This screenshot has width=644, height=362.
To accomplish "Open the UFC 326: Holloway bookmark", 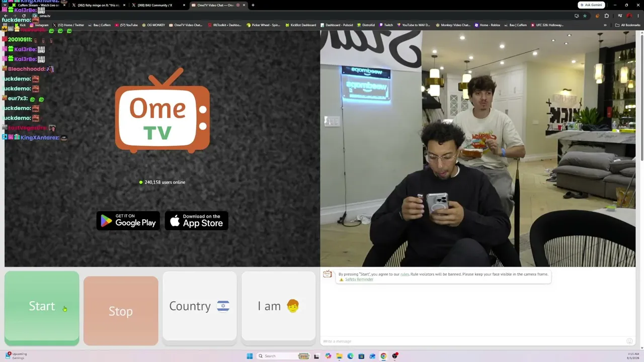I will (547, 25).
